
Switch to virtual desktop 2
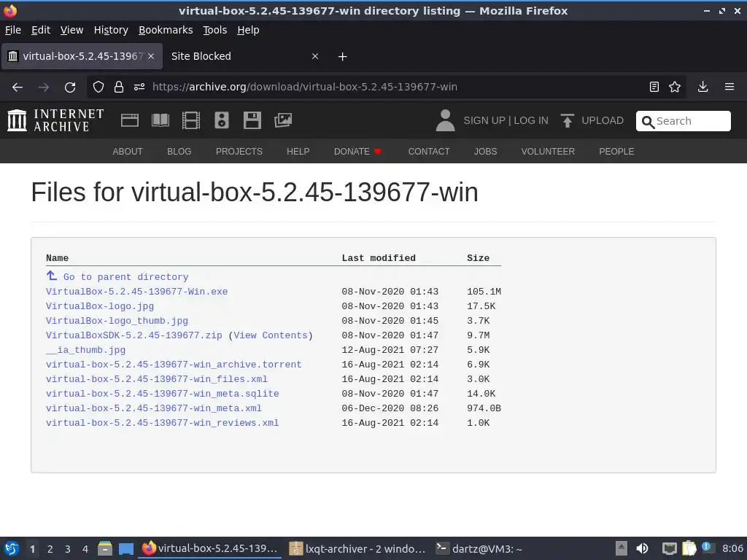coord(50,549)
